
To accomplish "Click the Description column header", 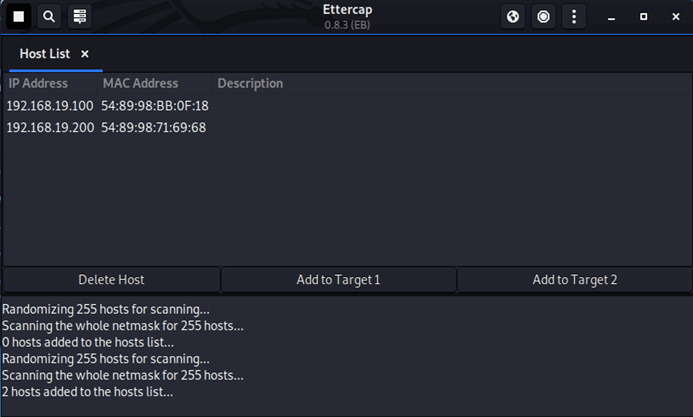I will (452, 83).
